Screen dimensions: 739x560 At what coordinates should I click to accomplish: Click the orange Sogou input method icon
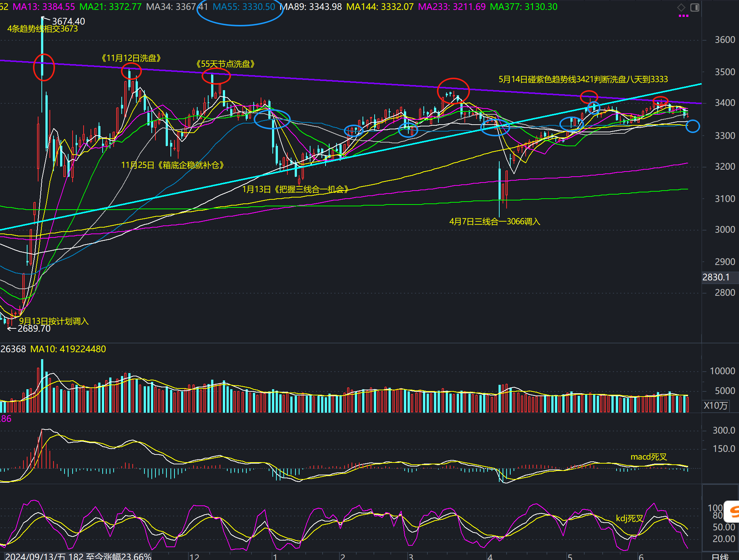coord(732,511)
